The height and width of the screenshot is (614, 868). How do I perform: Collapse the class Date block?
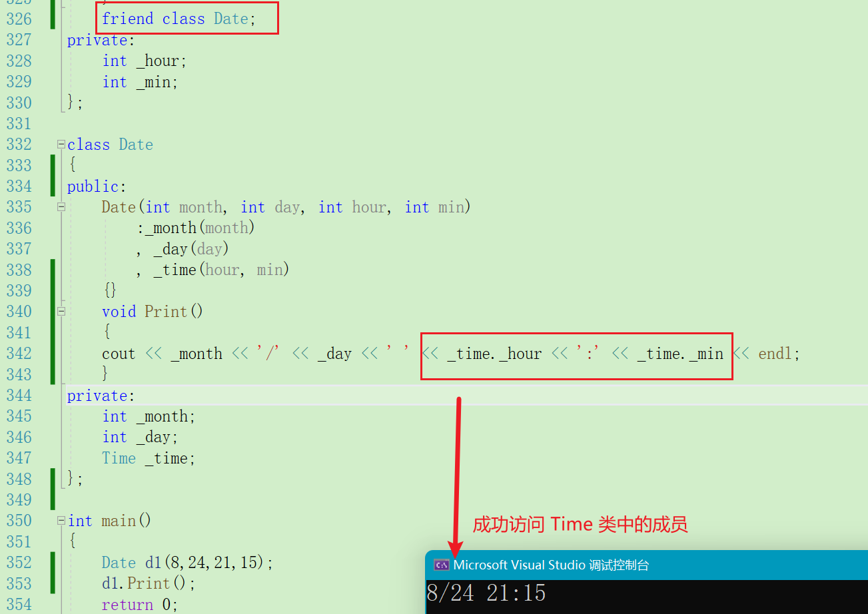[61, 145]
